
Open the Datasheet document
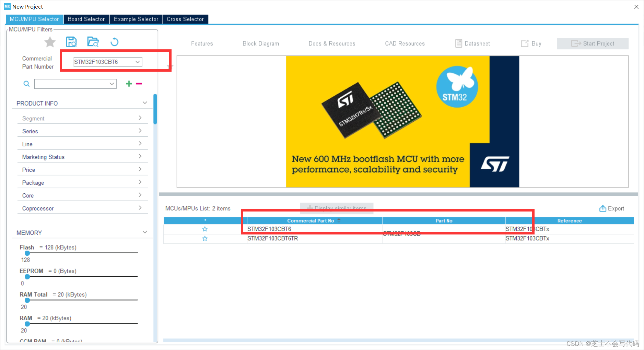point(472,44)
